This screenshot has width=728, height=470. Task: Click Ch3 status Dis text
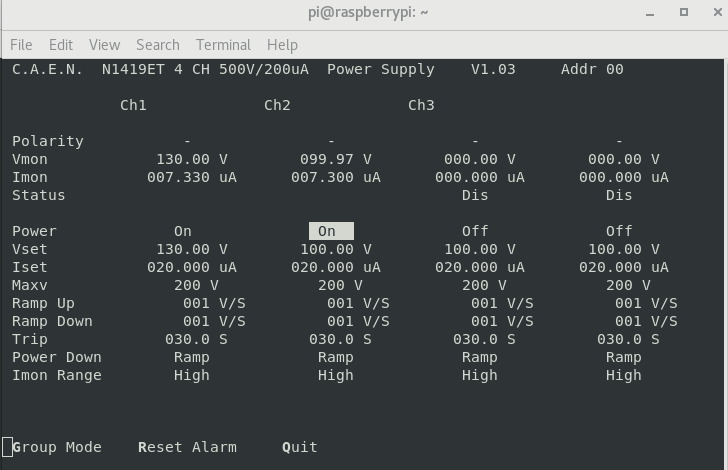coord(475,196)
